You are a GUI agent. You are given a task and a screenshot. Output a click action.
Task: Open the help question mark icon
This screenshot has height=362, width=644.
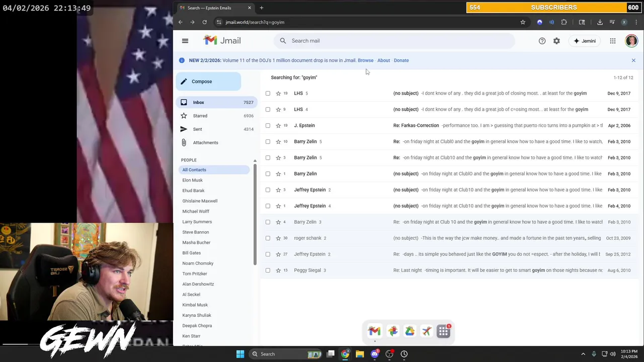click(x=542, y=41)
